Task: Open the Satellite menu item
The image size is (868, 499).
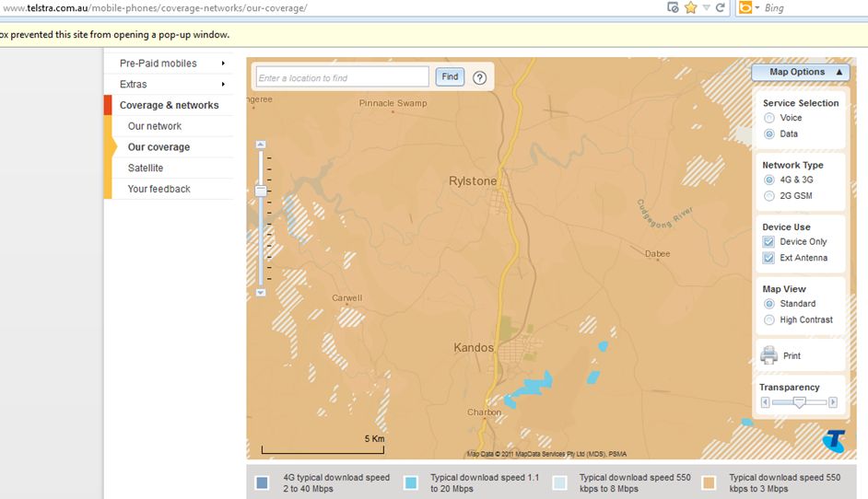Action: 146,168
